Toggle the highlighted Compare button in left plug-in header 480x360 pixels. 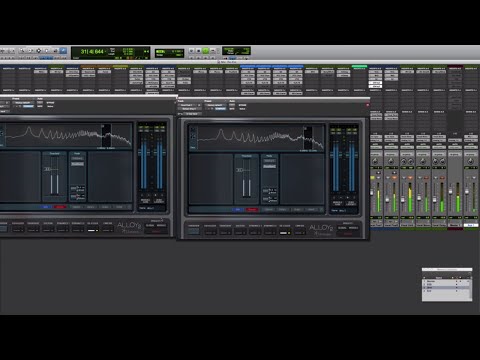28,106
